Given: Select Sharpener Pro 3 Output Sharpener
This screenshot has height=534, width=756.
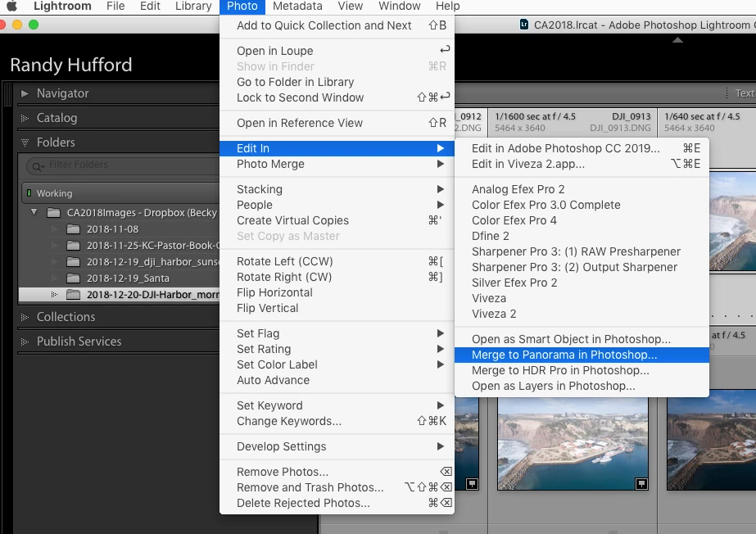Looking at the screenshot, I should [582, 267].
